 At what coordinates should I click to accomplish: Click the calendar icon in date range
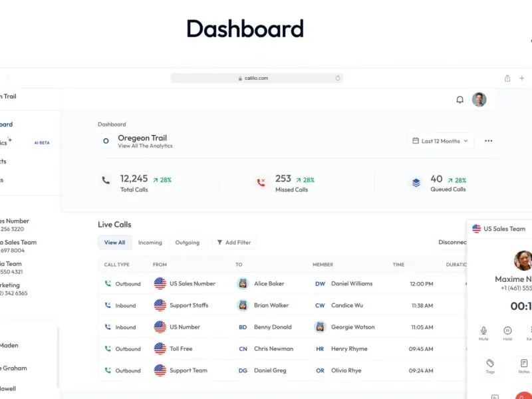[x=415, y=141]
